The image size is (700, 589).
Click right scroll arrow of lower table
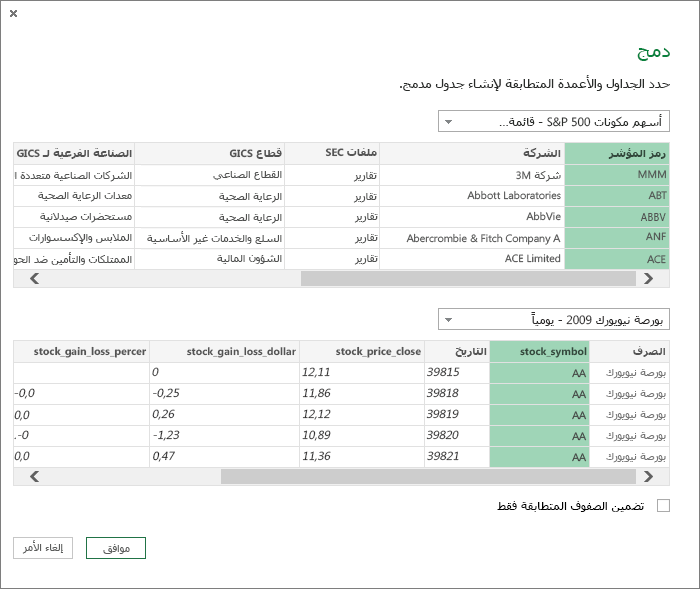649,476
